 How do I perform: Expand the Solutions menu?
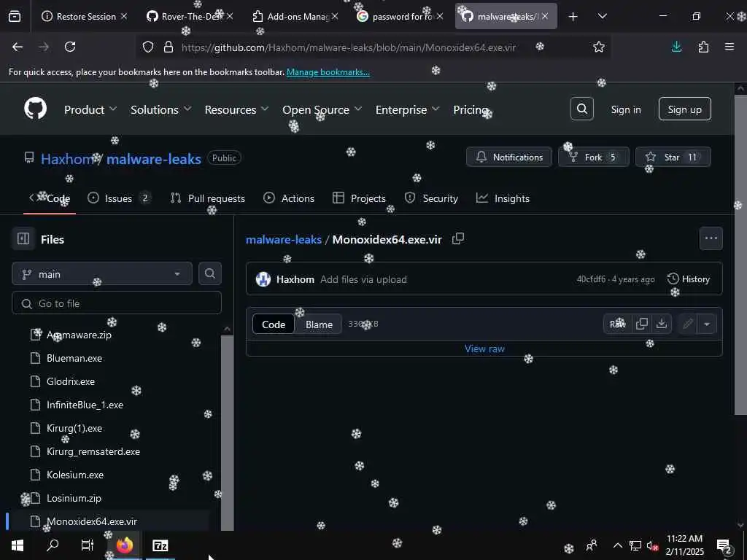coord(161,109)
